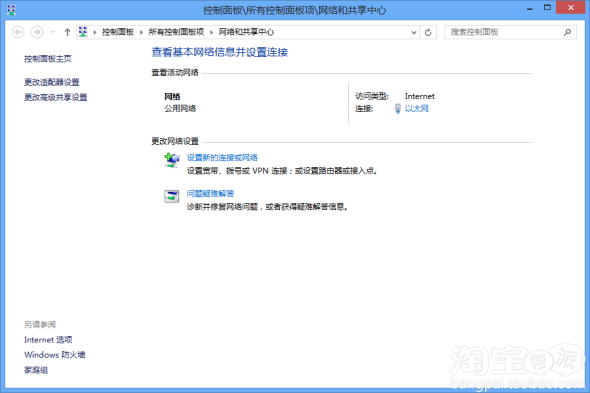Select 所有控制面板项 in breadcrumb path

[176, 32]
